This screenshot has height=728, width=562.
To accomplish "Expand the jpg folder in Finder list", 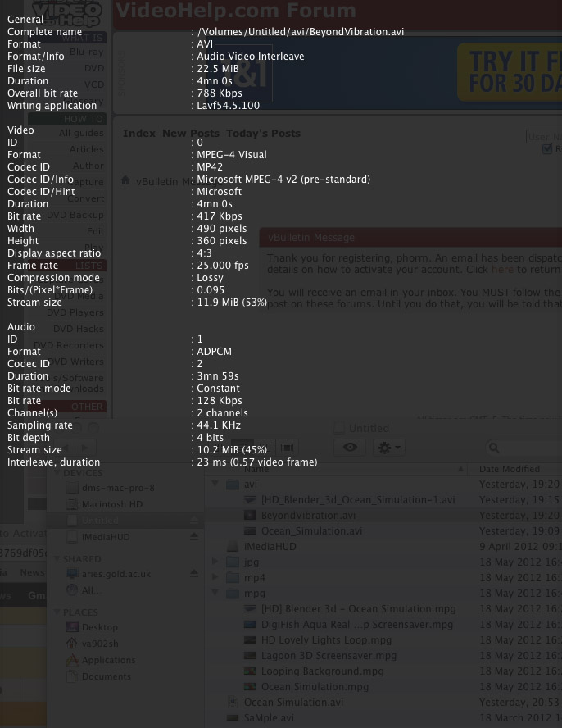I will coord(215,562).
